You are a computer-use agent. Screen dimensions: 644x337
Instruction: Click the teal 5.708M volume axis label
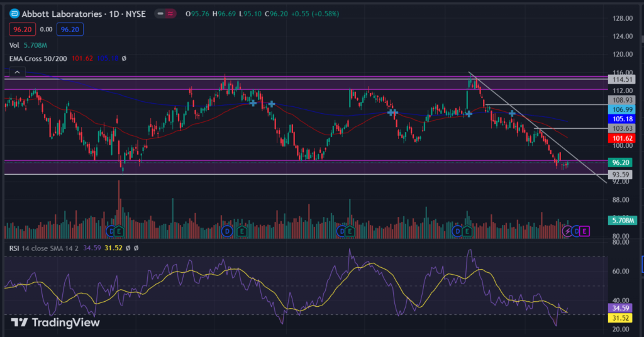pos(622,221)
